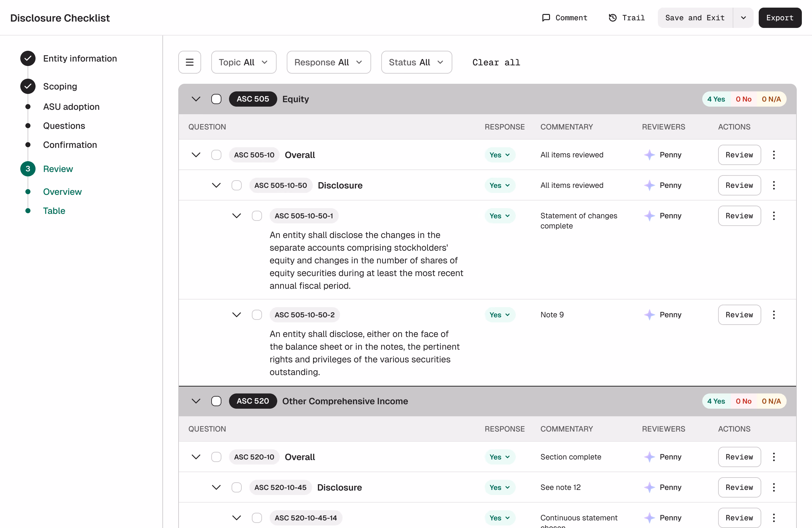Click the Penny sparkle icon in the ASC 520-10-45-14 row

(x=649, y=518)
